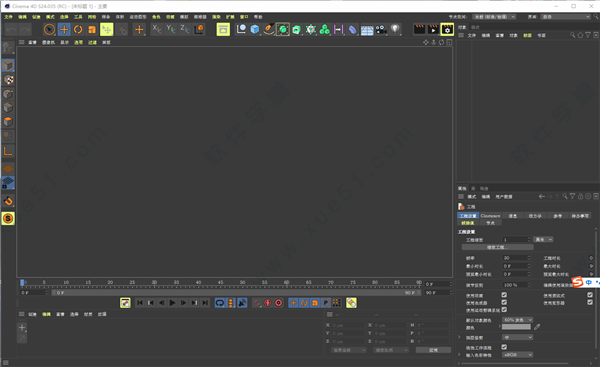The width and height of the screenshot is (600, 367).
Task: Select the Live Selection tool
Action: click(x=49, y=29)
